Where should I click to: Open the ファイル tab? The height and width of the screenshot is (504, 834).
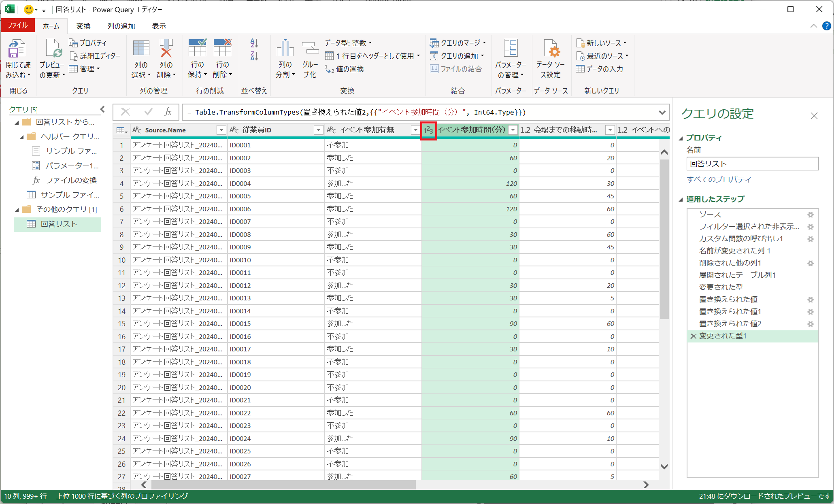click(x=17, y=26)
